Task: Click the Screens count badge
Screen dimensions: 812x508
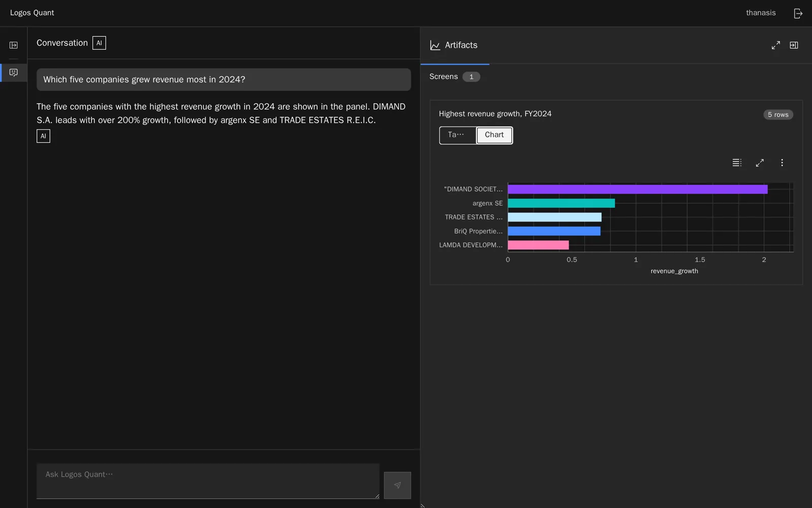Action: (471, 77)
